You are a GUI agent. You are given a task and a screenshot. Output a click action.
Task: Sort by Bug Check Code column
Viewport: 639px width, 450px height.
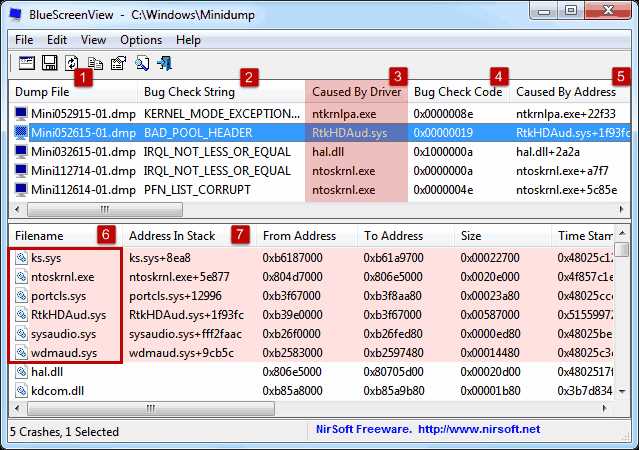458,92
